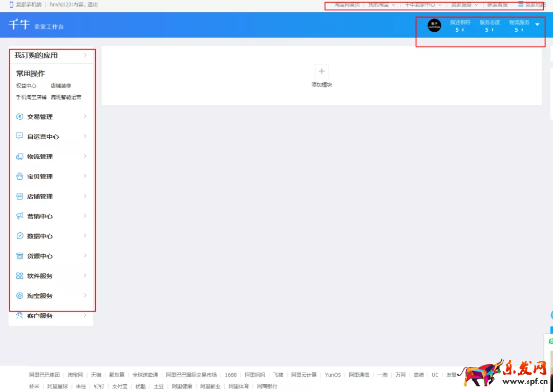This screenshot has width=553, height=392.
Task: Open the 优酷 footer link
Action: tap(140, 386)
